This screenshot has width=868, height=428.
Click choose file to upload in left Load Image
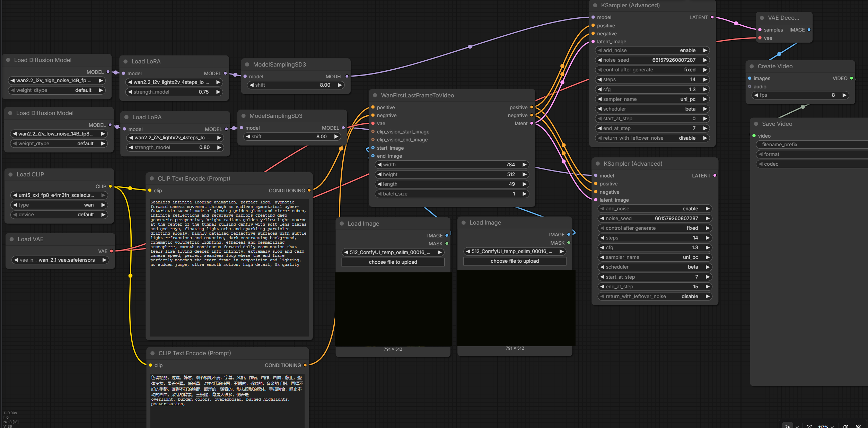point(393,262)
